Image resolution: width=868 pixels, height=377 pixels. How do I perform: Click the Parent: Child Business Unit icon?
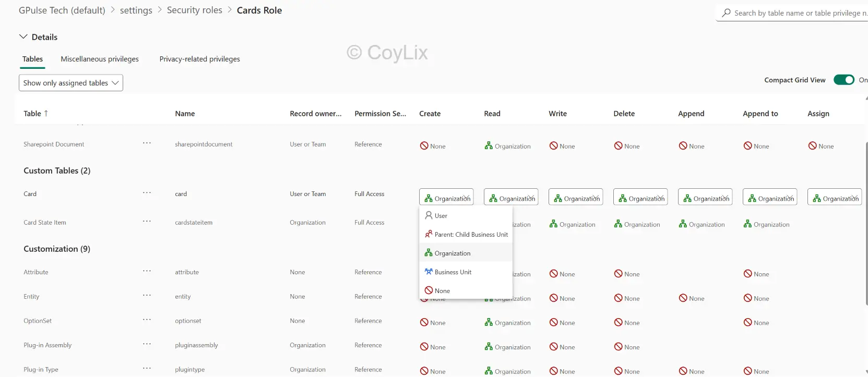click(429, 234)
